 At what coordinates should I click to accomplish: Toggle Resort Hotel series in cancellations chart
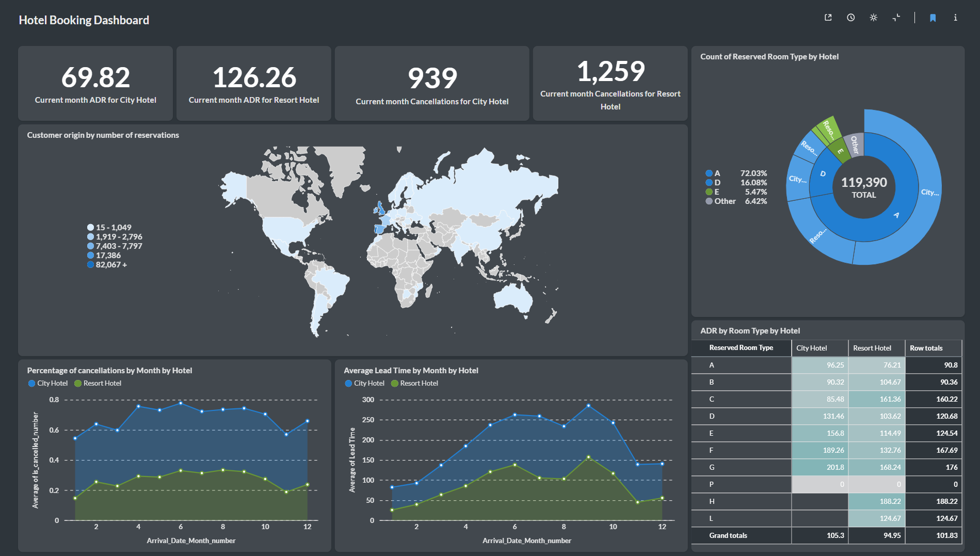(98, 383)
